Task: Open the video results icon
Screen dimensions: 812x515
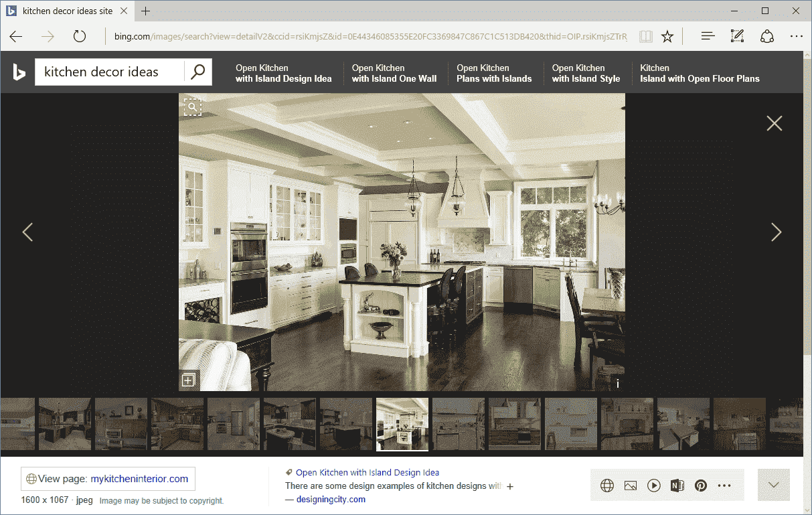Action: (653, 485)
